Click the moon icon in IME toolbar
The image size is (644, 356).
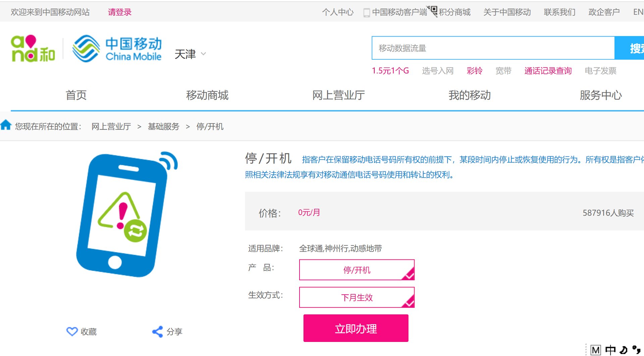624,350
